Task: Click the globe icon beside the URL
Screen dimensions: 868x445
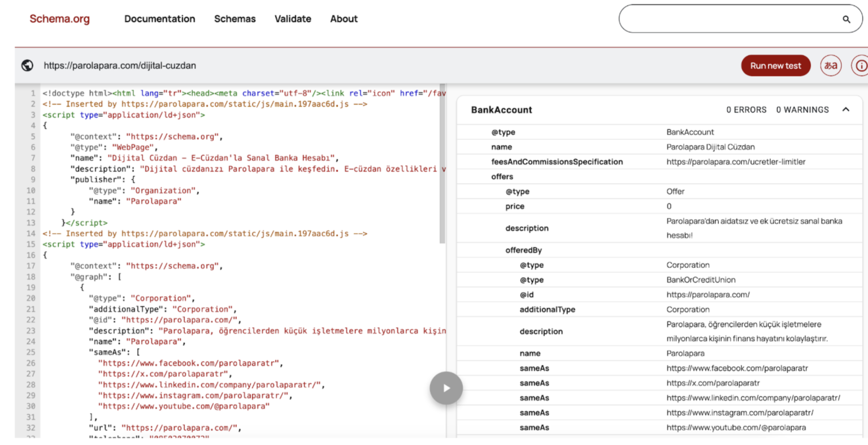Action: coord(27,66)
